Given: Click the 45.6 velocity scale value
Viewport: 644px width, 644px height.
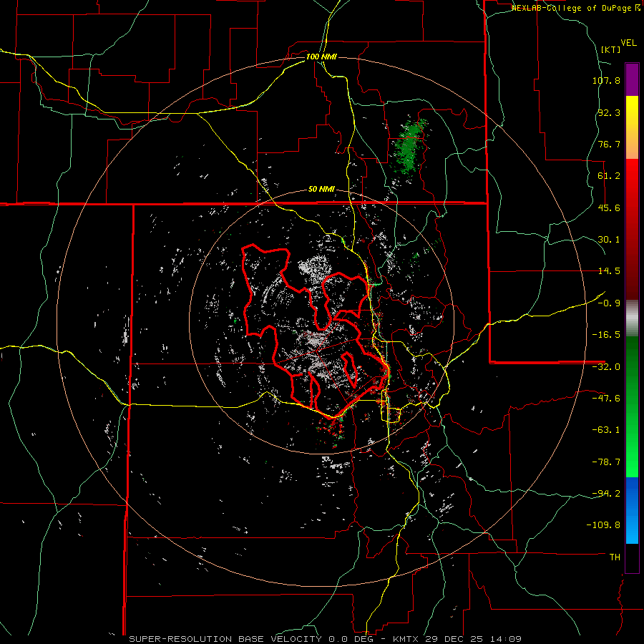Looking at the screenshot, I should (x=609, y=208).
